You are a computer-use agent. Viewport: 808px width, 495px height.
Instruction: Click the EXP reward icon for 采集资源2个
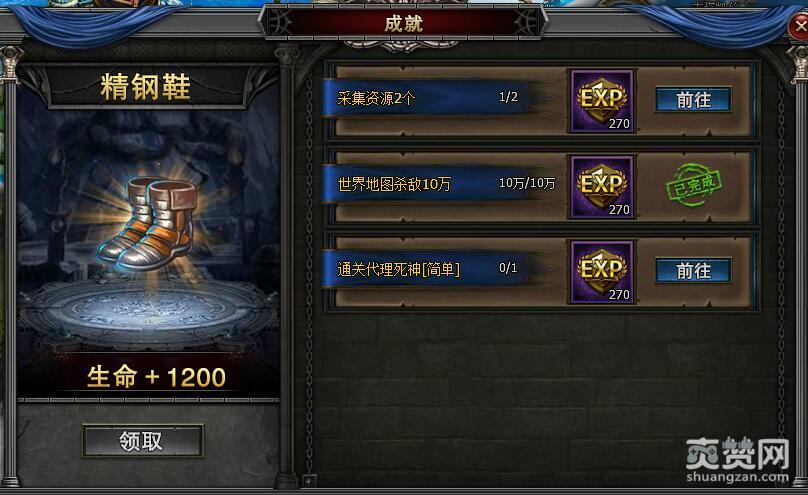point(602,101)
